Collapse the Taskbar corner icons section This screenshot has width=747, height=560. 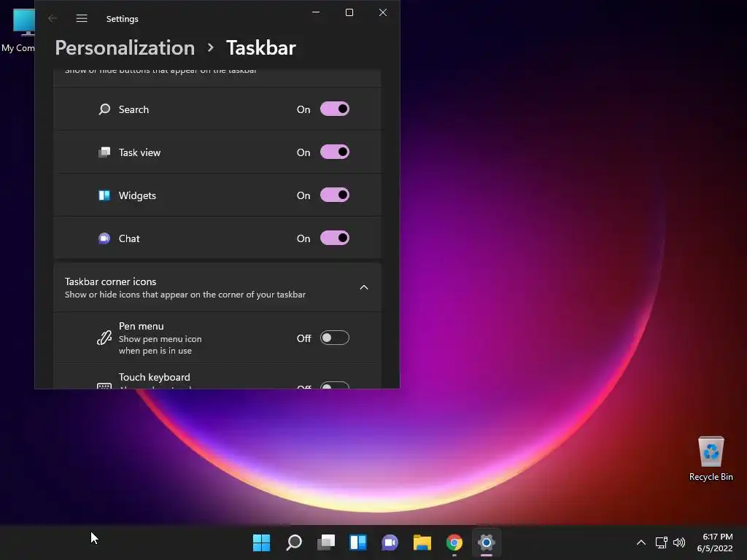(x=364, y=287)
